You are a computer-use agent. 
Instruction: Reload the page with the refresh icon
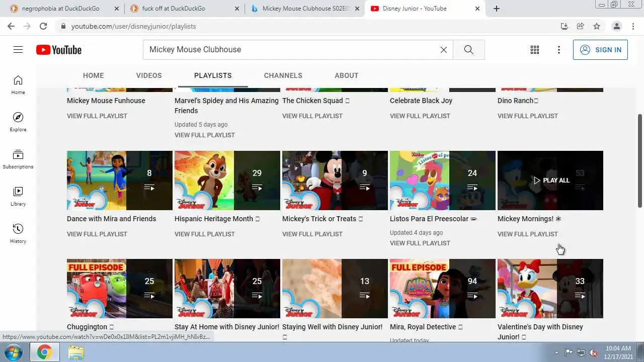tap(43, 26)
